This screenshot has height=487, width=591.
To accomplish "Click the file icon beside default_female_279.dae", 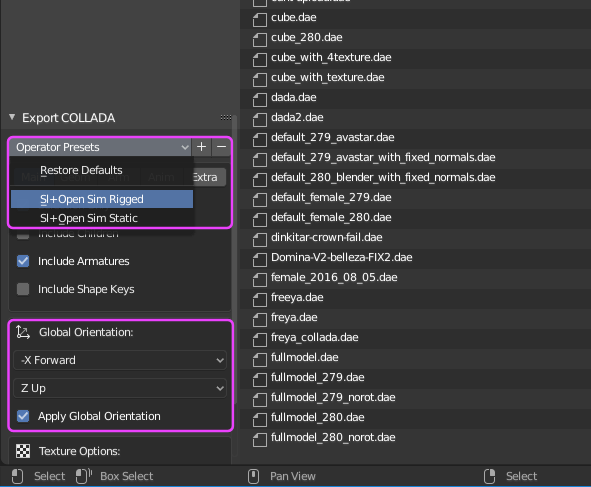I will tap(260, 200).
